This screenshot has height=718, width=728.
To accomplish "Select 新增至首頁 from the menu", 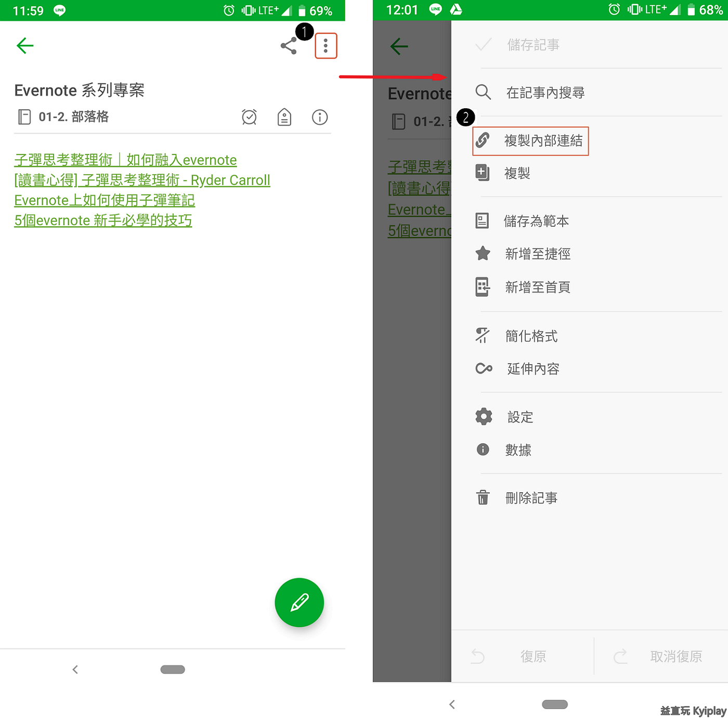I will [538, 287].
